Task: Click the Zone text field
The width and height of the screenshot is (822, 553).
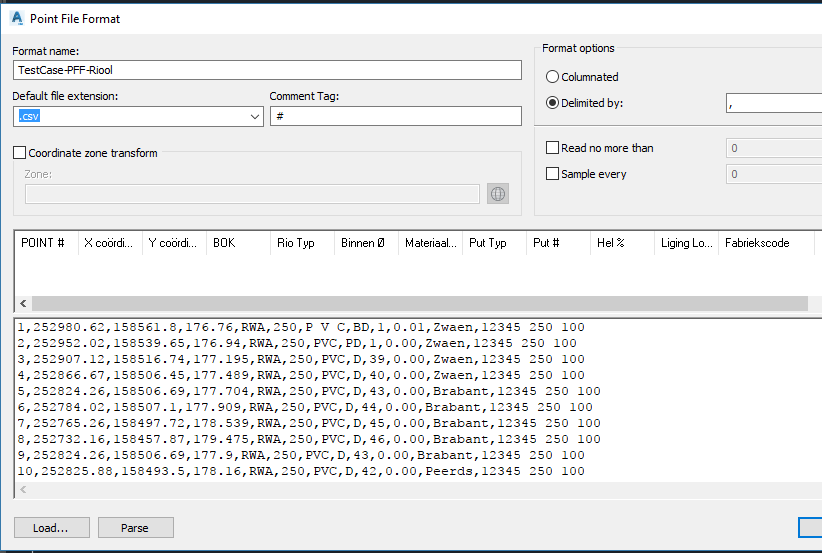Action: click(x=252, y=194)
